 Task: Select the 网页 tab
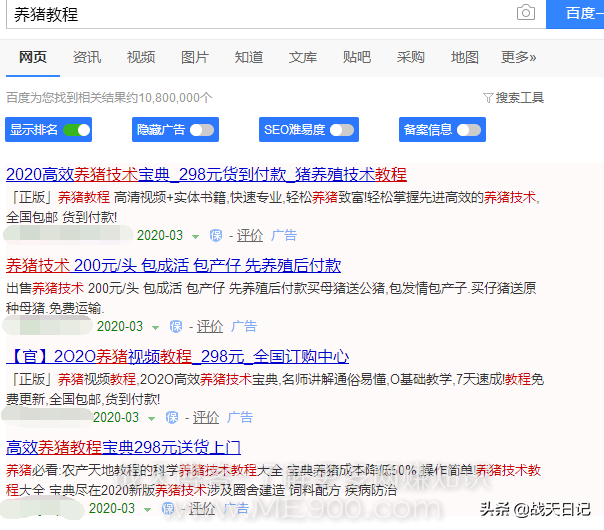[x=33, y=57]
